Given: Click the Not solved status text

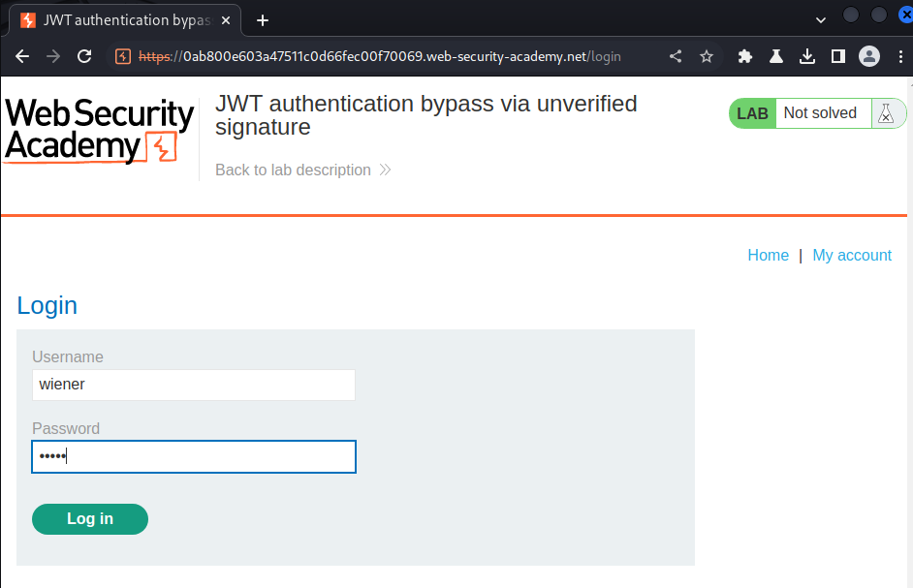Looking at the screenshot, I should (820, 113).
